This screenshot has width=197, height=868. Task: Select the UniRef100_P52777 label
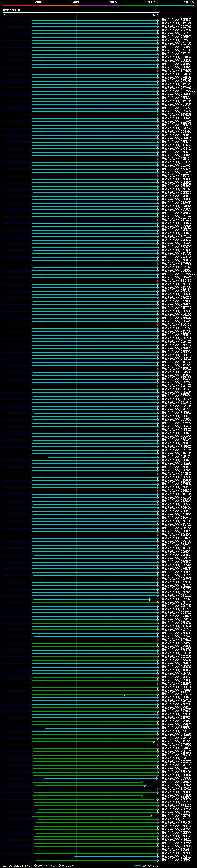pyautogui.click(x=176, y=819)
